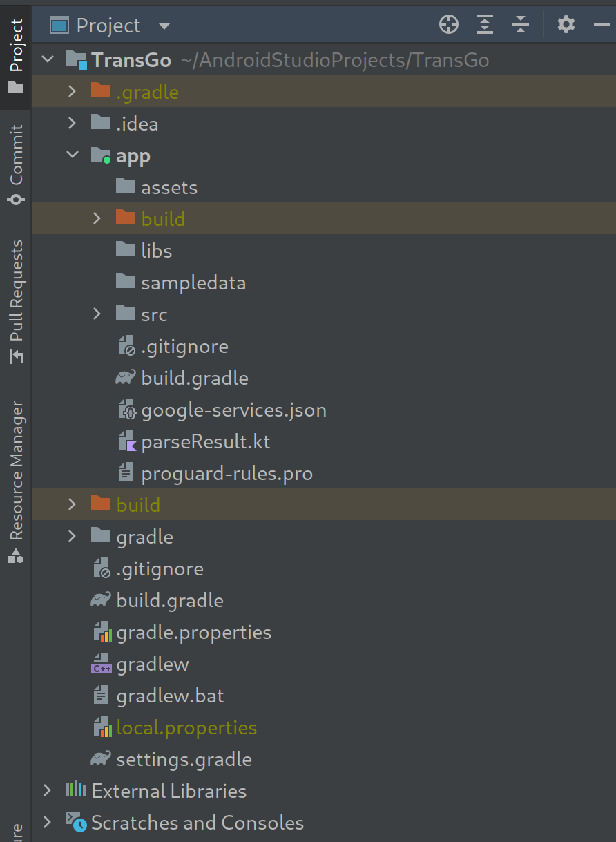616x842 pixels.
Task: Select the assets folder name
Action: coord(169,187)
